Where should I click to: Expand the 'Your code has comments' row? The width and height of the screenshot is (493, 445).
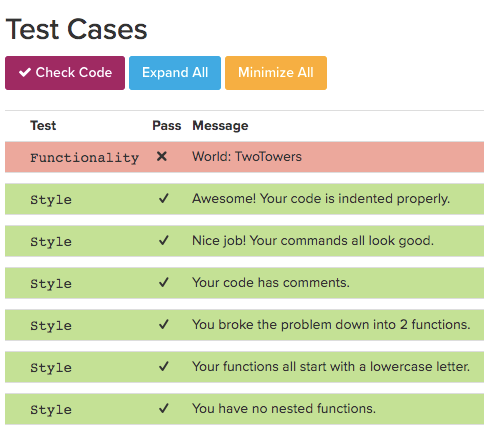point(244,283)
